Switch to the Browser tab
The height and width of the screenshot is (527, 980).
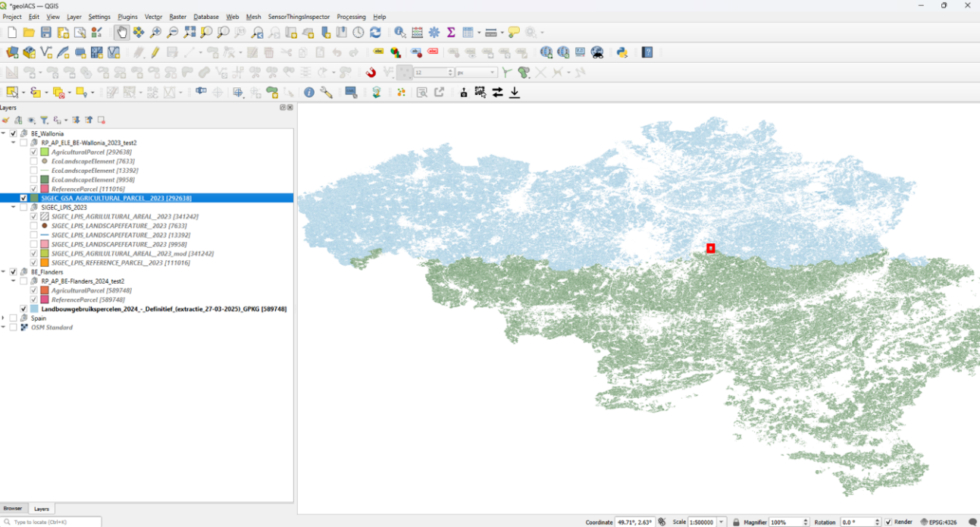(13, 509)
